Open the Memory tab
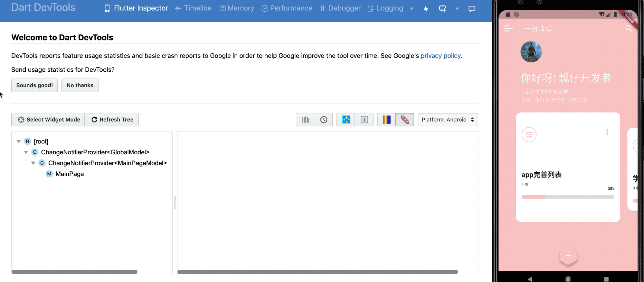The width and height of the screenshot is (644, 282). coord(236,8)
